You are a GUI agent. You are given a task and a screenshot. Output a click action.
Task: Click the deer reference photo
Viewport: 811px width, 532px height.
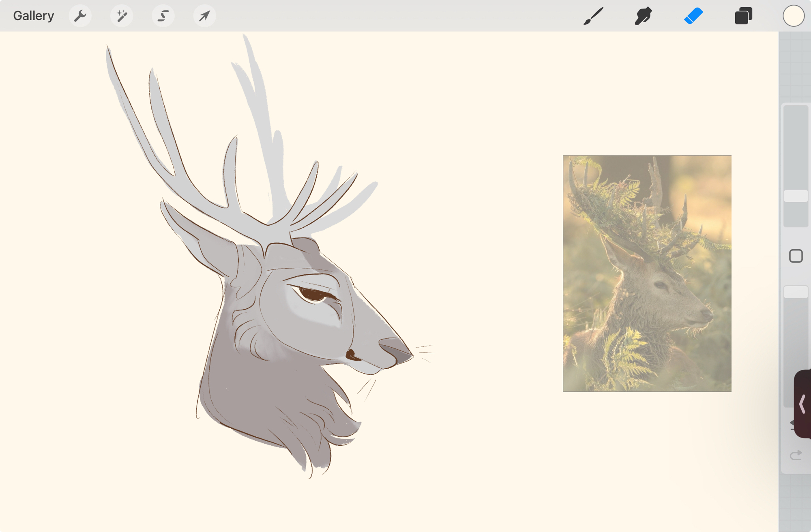point(647,273)
